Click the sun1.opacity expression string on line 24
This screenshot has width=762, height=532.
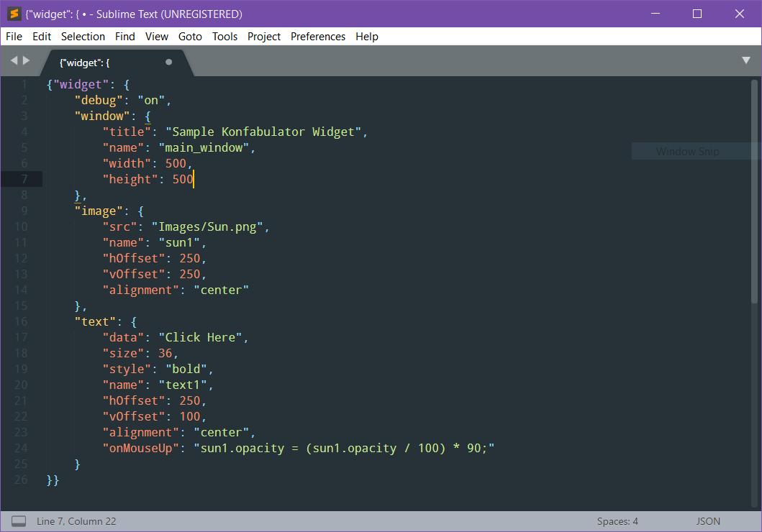344,448
